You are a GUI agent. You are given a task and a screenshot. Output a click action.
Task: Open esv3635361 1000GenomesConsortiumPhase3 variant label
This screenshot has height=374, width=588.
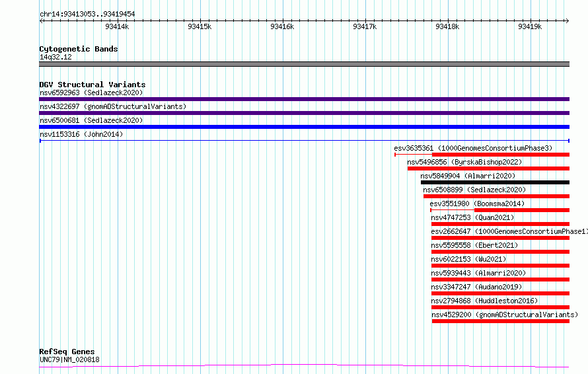tap(473, 148)
